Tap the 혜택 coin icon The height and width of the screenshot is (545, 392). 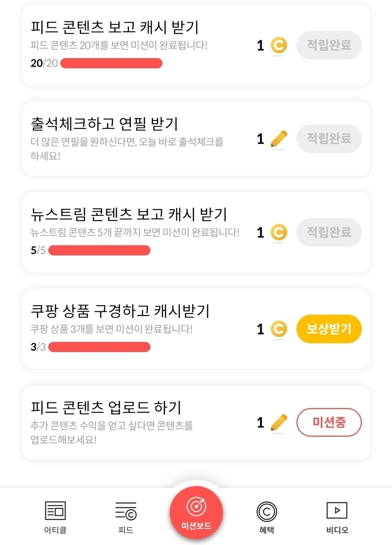tap(266, 511)
